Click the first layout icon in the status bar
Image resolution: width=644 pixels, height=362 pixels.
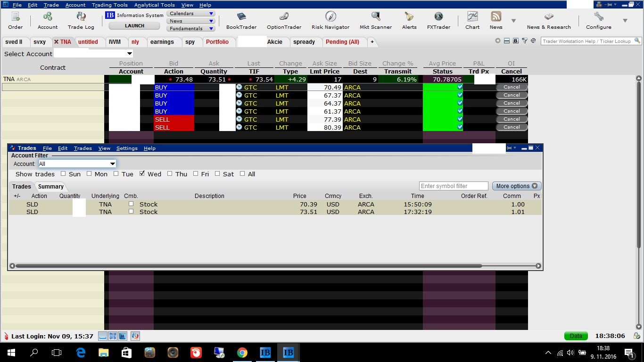102,336
